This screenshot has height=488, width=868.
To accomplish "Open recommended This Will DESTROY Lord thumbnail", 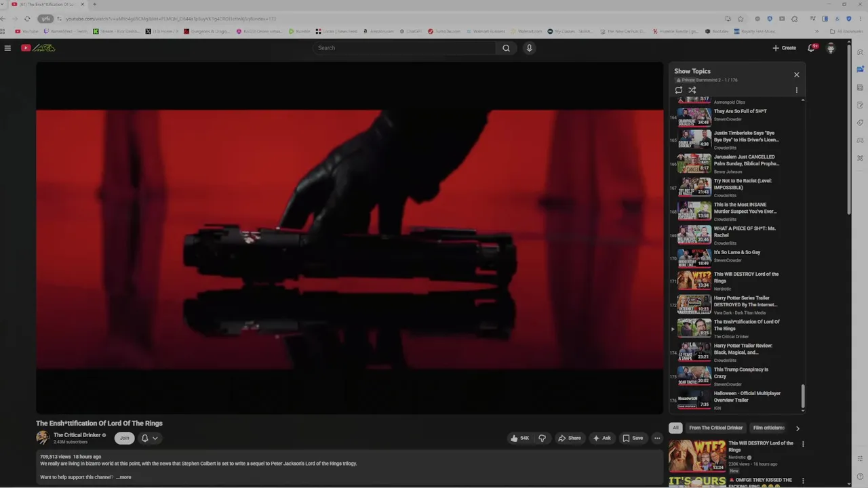I will coord(696,455).
